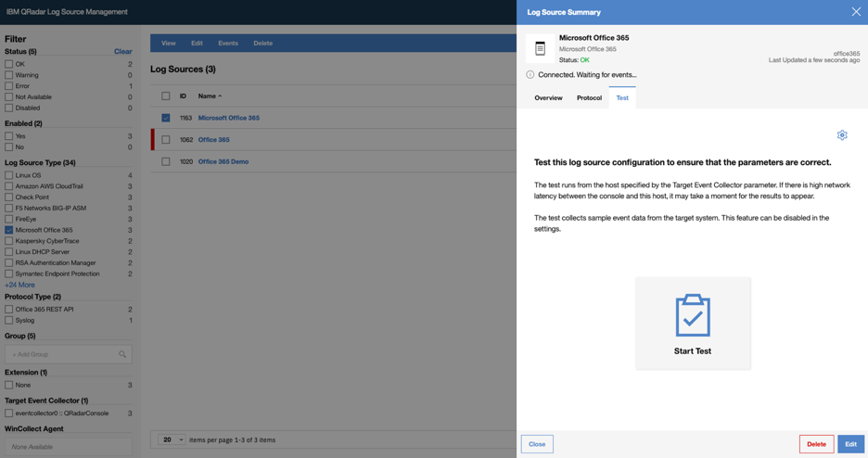Viewport: 868px width, 458px height.
Task: Click search icon in Add Group field
Action: (x=122, y=354)
